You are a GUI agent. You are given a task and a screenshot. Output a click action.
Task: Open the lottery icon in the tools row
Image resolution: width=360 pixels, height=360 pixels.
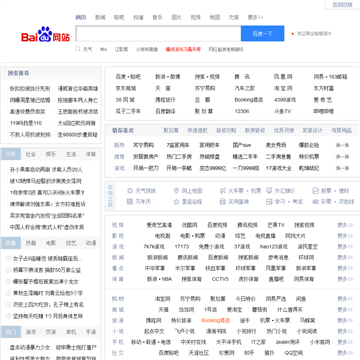click(x=315, y=202)
